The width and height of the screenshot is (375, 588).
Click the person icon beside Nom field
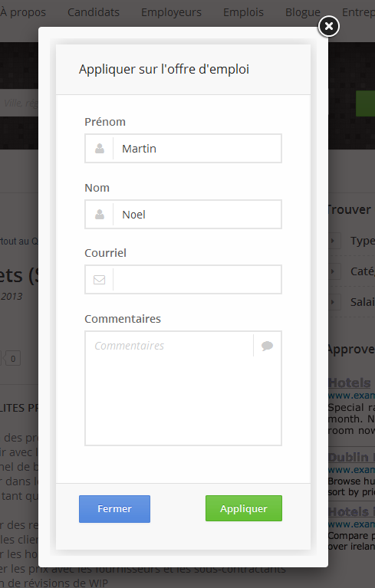(x=100, y=215)
